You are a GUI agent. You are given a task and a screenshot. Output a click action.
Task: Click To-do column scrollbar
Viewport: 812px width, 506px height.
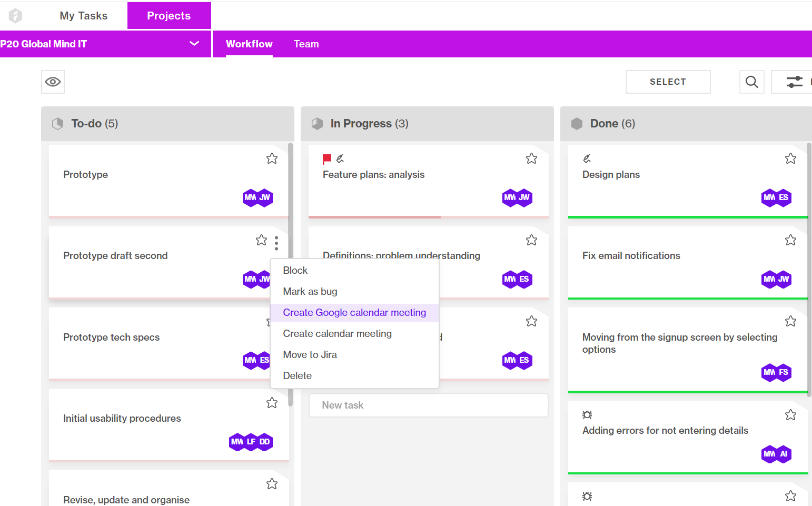coord(291,274)
